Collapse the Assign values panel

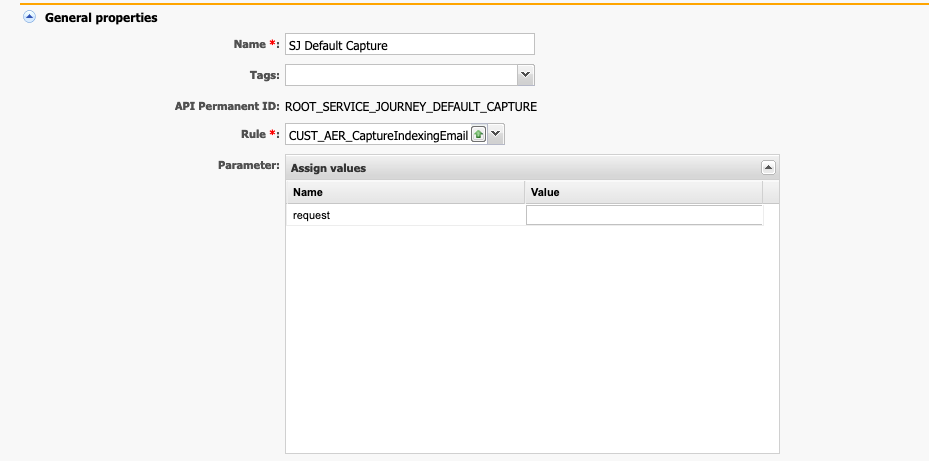pyautogui.click(x=768, y=168)
